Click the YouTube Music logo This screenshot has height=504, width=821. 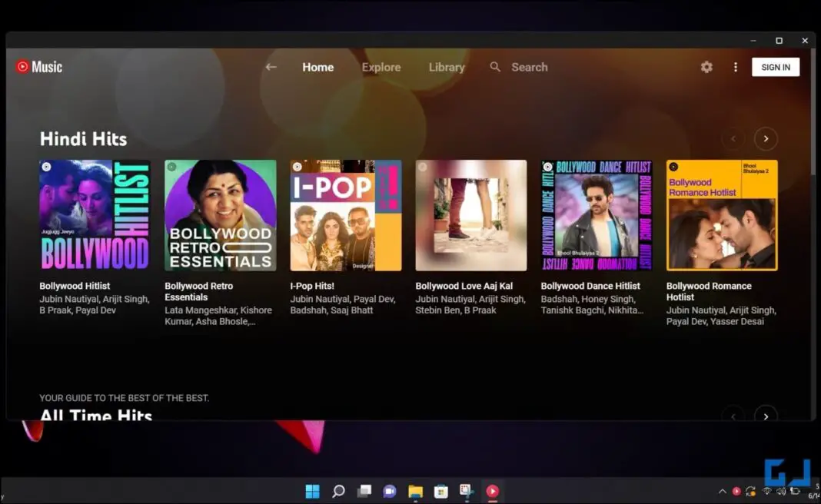(x=38, y=67)
